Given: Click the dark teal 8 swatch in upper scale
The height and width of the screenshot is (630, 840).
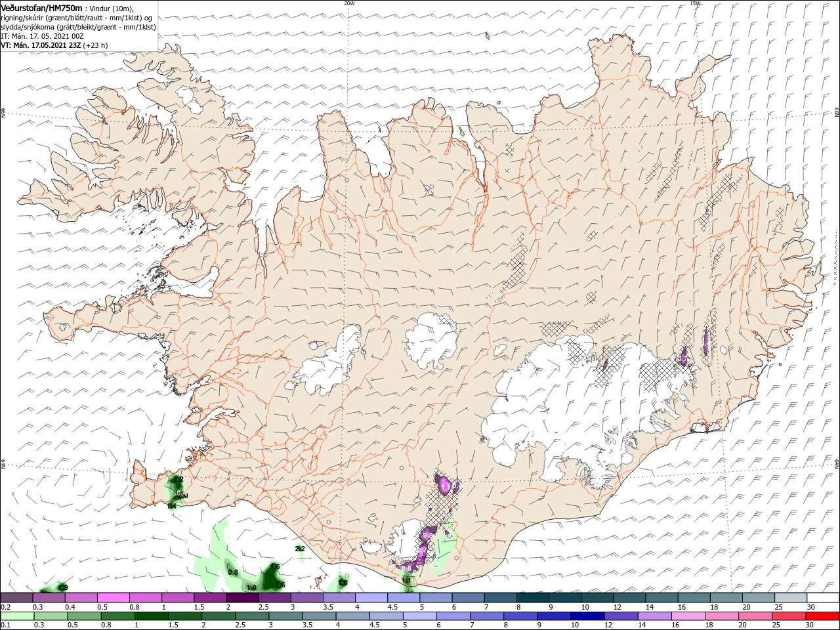Looking at the screenshot, I should click(x=533, y=598).
